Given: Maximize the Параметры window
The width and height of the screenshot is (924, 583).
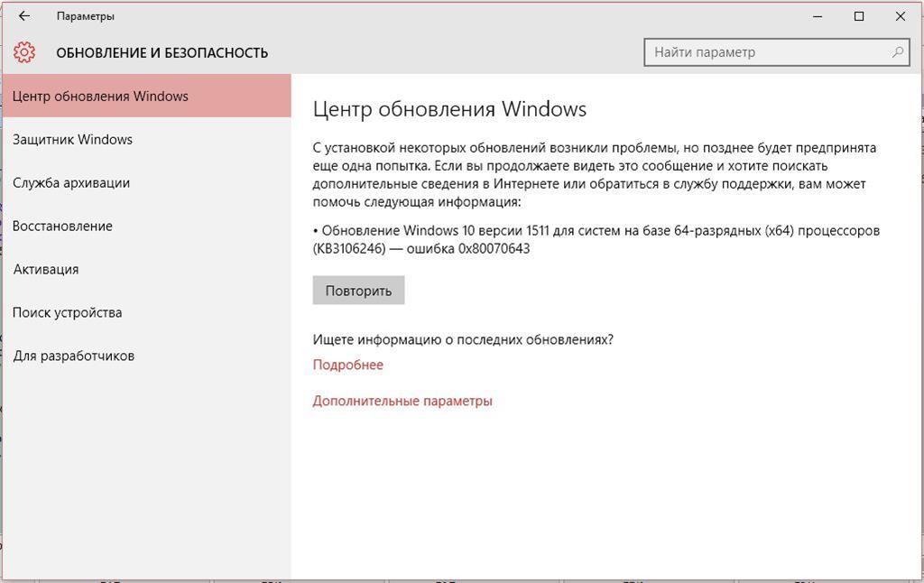Looking at the screenshot, I should tap(859, 16).
